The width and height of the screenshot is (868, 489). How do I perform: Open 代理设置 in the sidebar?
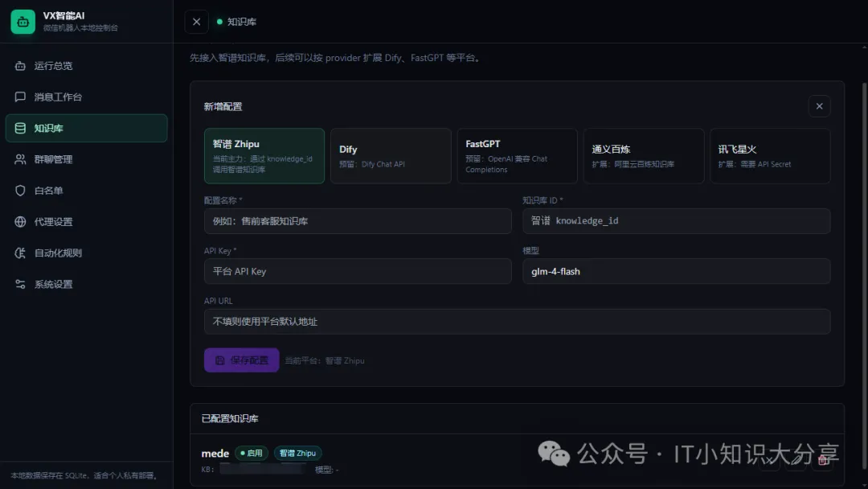click(86, 221)
